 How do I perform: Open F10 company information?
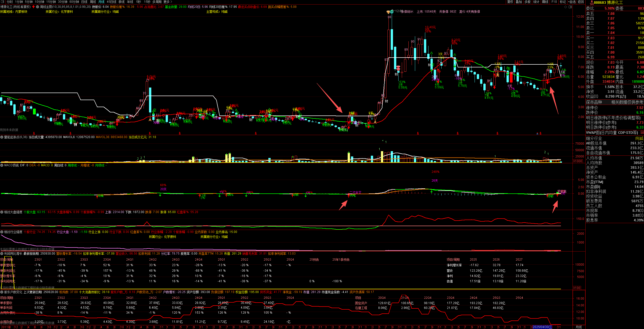[554, 2]
